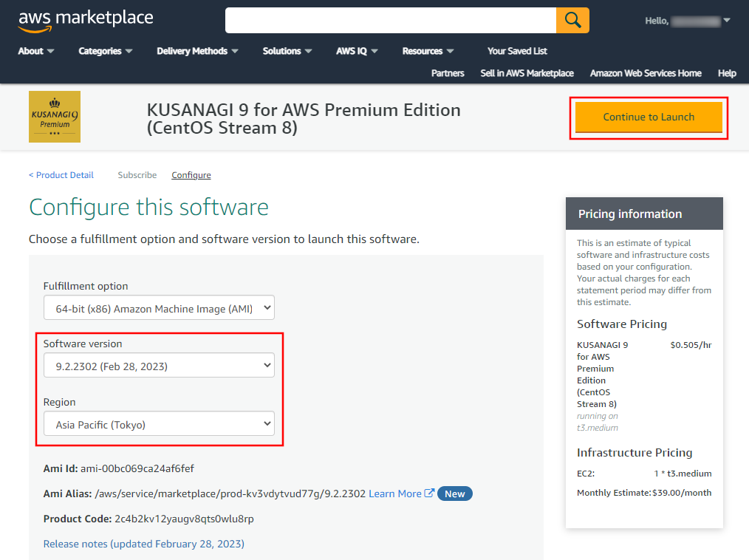
Task: Click the orange search magnifier button
Action: pyautogui.click(x=572, y=20)
